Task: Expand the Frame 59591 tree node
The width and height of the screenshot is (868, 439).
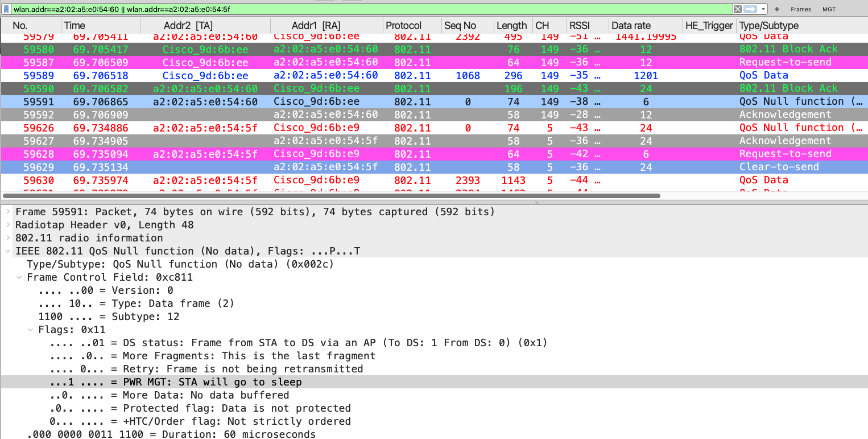Action: point(8,212)
